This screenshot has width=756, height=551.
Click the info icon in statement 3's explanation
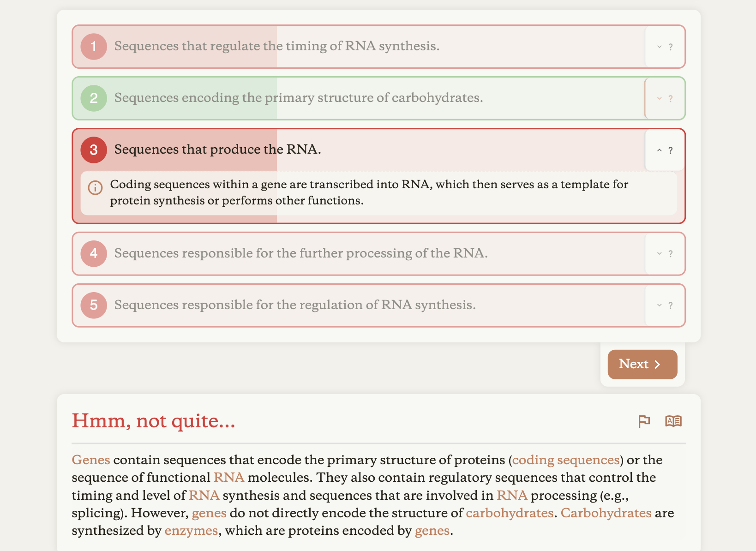(x=95, y=187)
